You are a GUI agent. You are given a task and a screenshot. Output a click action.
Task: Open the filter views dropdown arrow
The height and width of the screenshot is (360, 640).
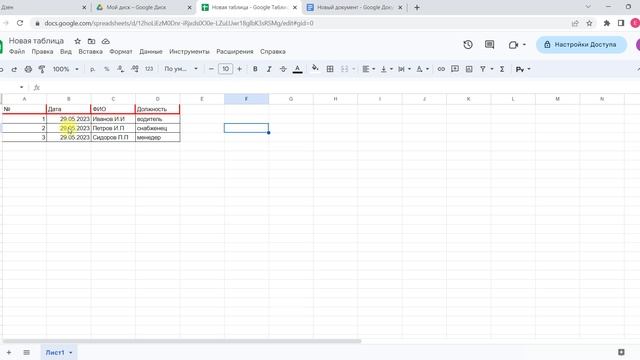point(492,69)
